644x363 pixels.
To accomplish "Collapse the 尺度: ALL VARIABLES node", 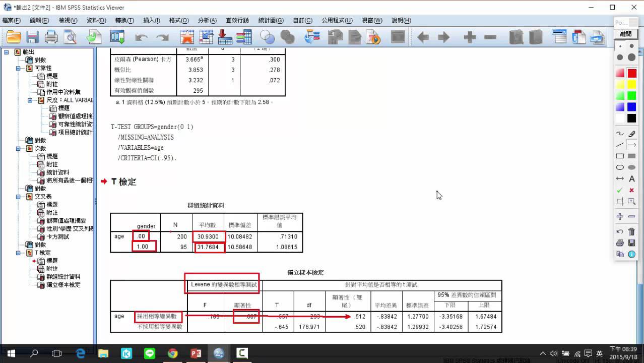I will tap(30, 100).
